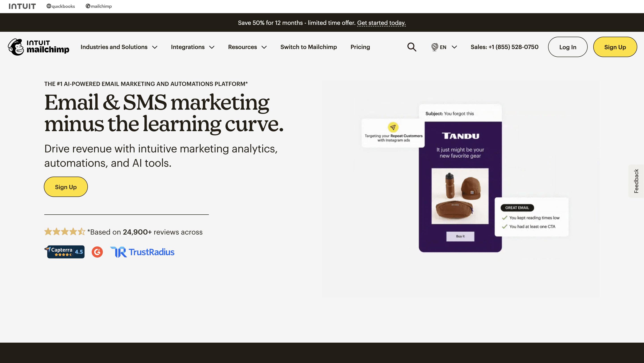Image resolution: width=644 pixels, height=363 pixels.
Task: Click the globe language icon
Action: click(434, 47)
